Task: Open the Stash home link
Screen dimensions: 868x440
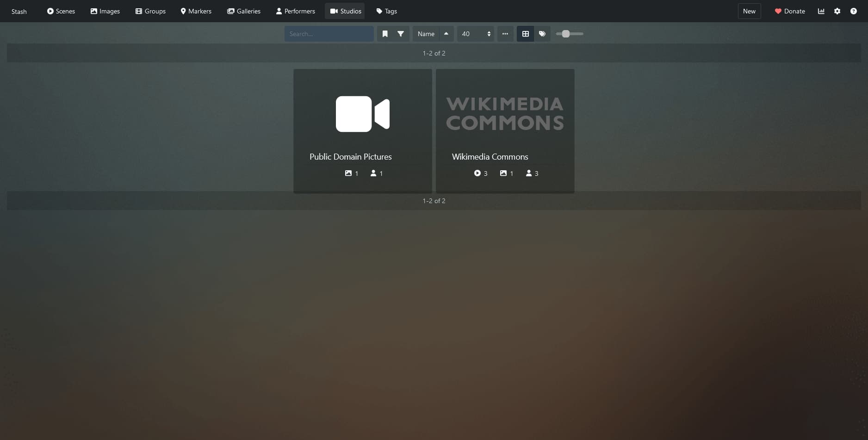Action: (x=19, y=11)
